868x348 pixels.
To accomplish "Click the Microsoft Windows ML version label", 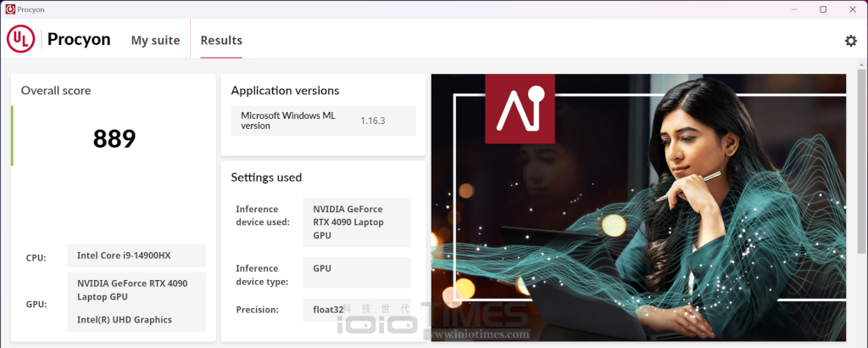I will [288, 121].
